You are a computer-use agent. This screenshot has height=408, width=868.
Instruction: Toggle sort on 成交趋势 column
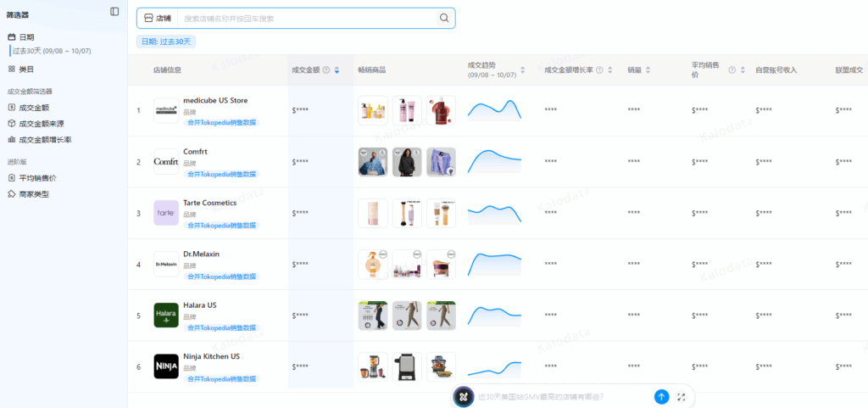(x=522, y=70)
